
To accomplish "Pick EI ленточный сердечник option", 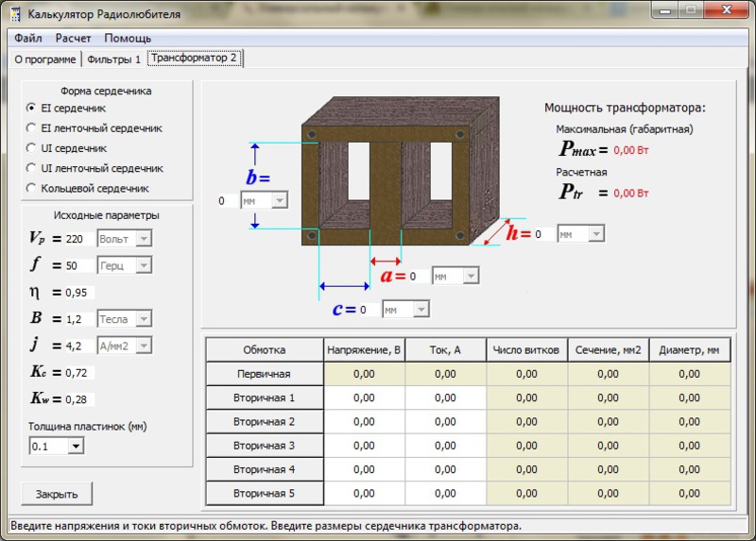I will 31,128.
